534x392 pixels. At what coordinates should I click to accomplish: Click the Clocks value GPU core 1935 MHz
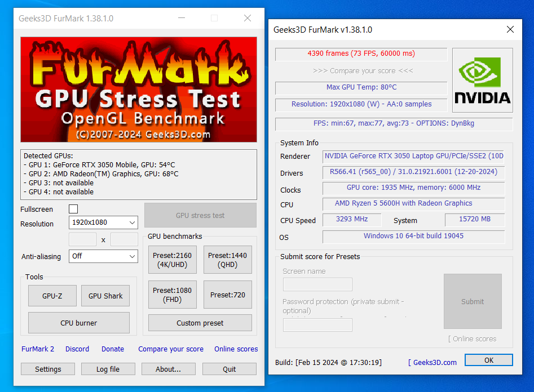413,188
